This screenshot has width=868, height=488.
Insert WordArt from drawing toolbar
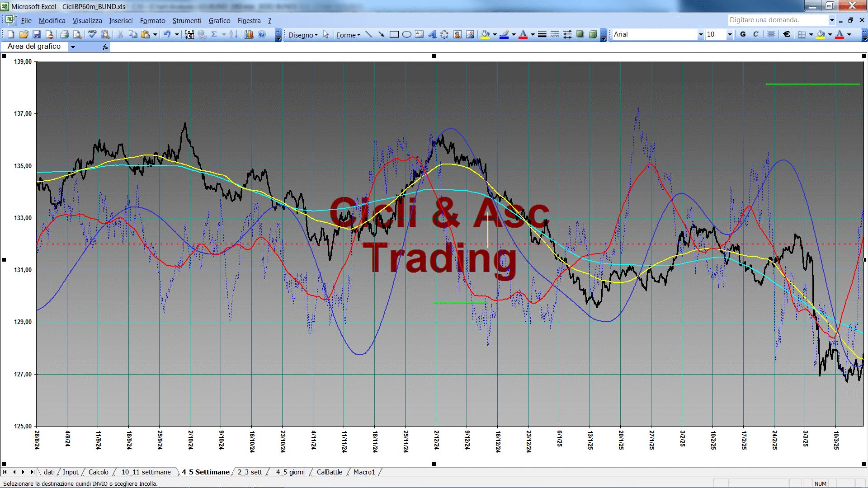[432, 34]
